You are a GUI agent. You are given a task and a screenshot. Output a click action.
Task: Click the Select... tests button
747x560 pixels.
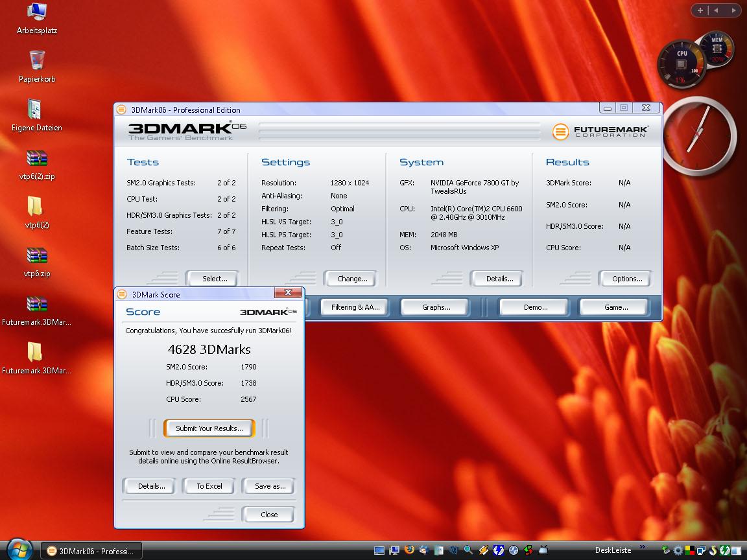[212, 279]
